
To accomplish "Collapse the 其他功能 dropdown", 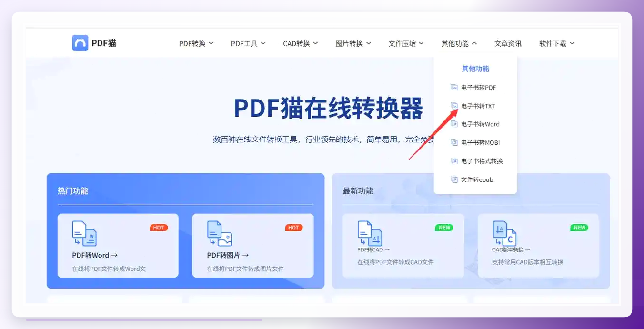I will coord(459,43).
